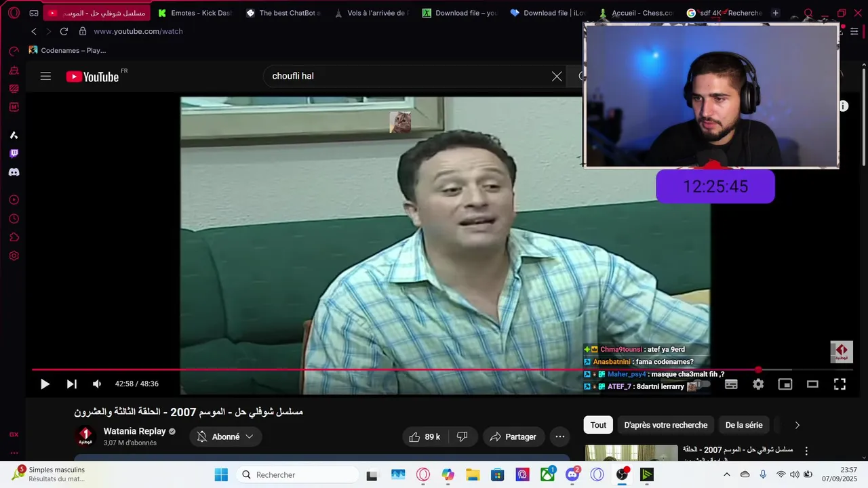Clear the YouTube search query
Screen dimensions: 868x488
[557, 77]
